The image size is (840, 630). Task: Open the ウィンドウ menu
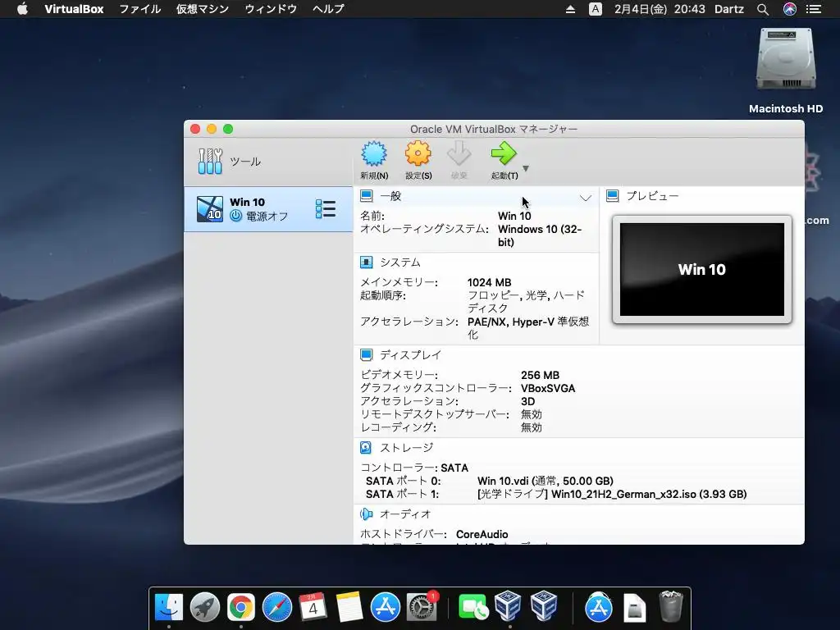coord(271,9)
